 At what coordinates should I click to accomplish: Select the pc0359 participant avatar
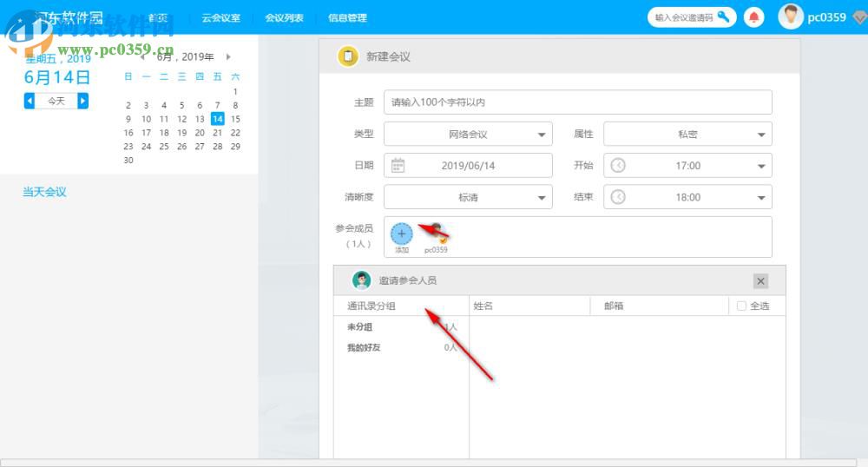click(437, 233)
